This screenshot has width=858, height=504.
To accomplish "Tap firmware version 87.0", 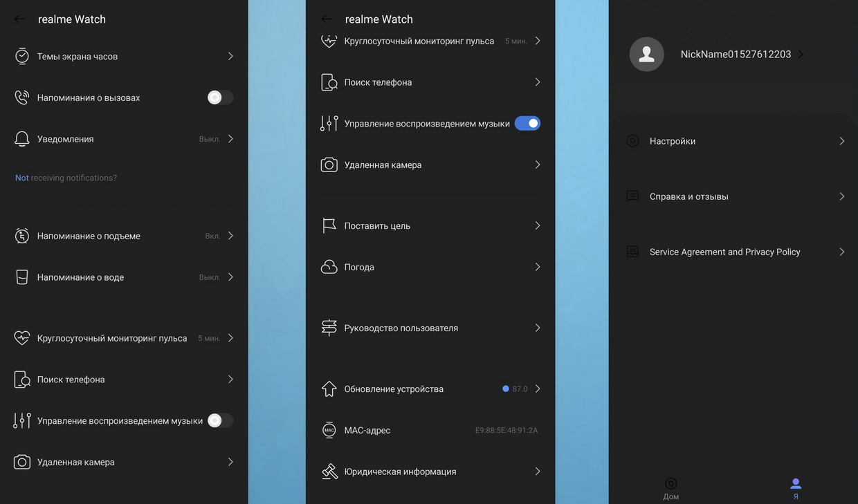I will [520, 389].
